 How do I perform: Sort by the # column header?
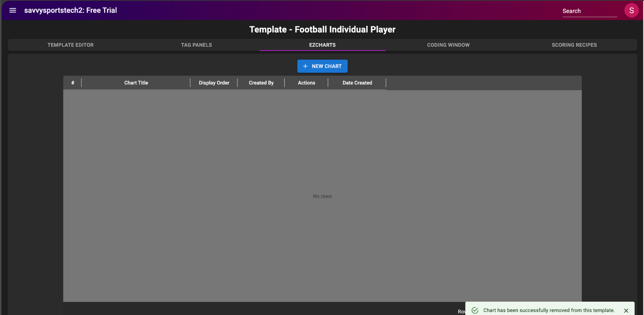pyautogui.click(x=72, y=83)
